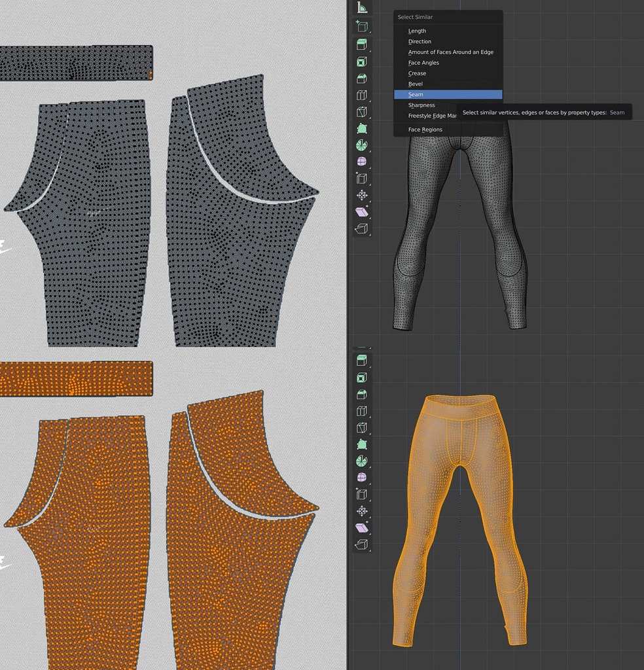
Task: Select Inset Faces tool in the gray-mesh viewport
Action: pos(362,62)
